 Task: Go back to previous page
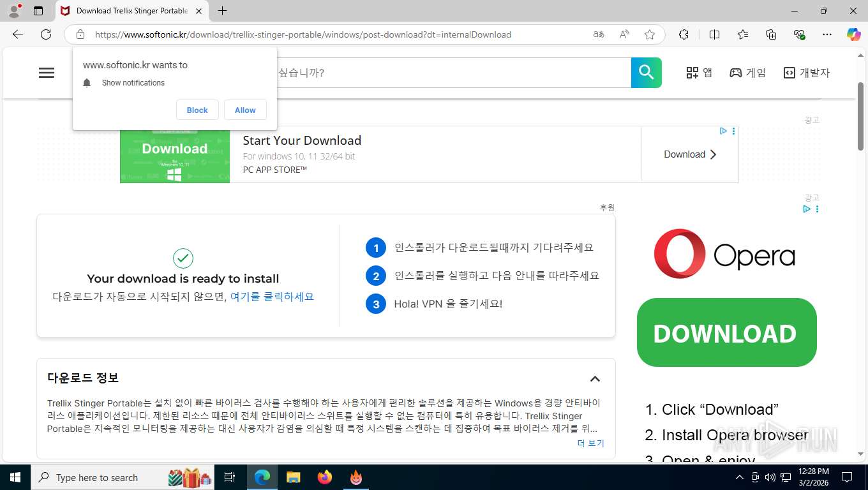[18, 34]
